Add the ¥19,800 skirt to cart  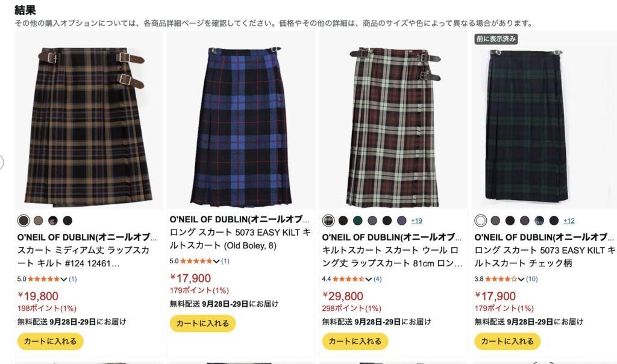pos(50,341)
